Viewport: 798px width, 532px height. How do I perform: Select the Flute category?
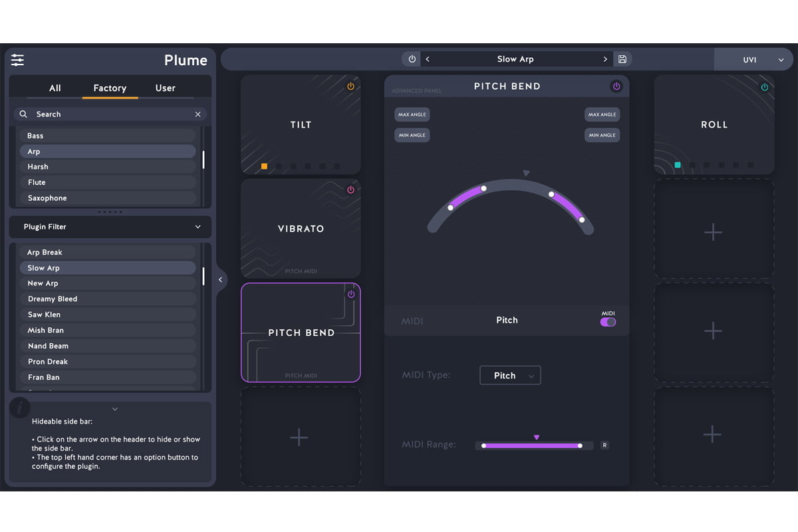click(108, 182)
